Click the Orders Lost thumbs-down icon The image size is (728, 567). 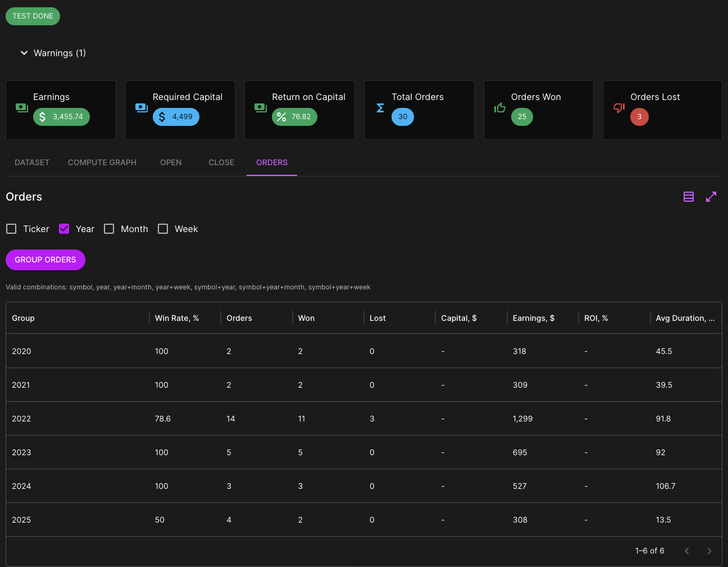pyautogui.click(x=619, y=108)
